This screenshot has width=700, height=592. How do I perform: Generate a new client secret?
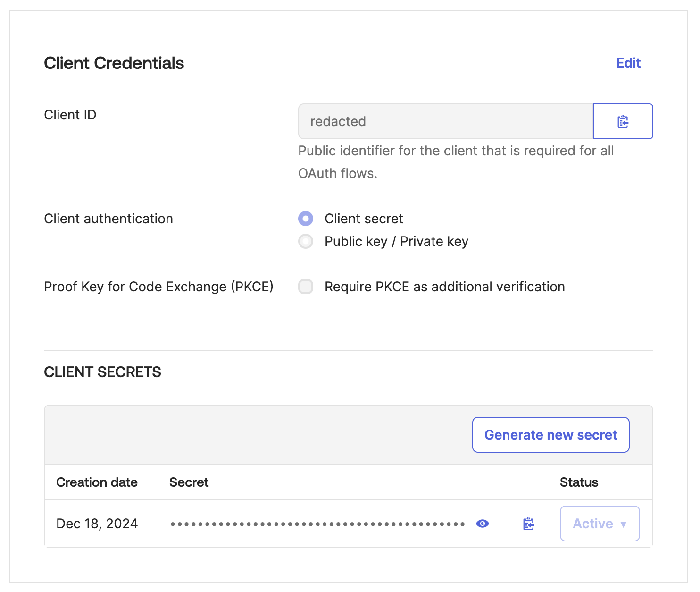tap(550, 435)
